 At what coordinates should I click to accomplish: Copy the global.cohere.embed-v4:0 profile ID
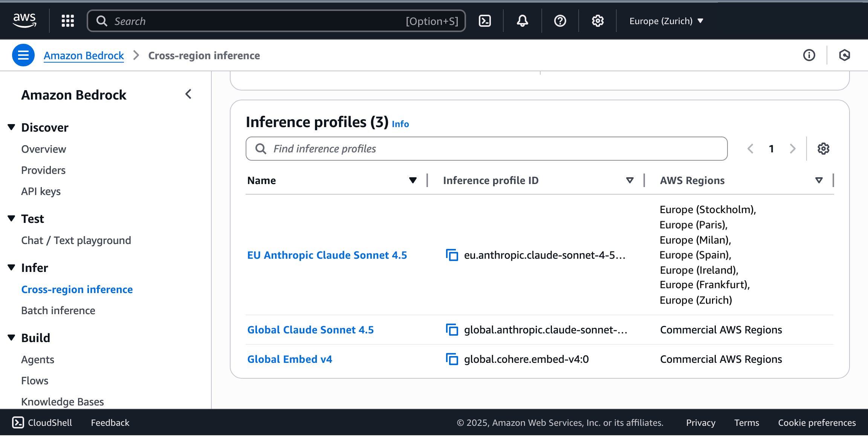point(452,359)
